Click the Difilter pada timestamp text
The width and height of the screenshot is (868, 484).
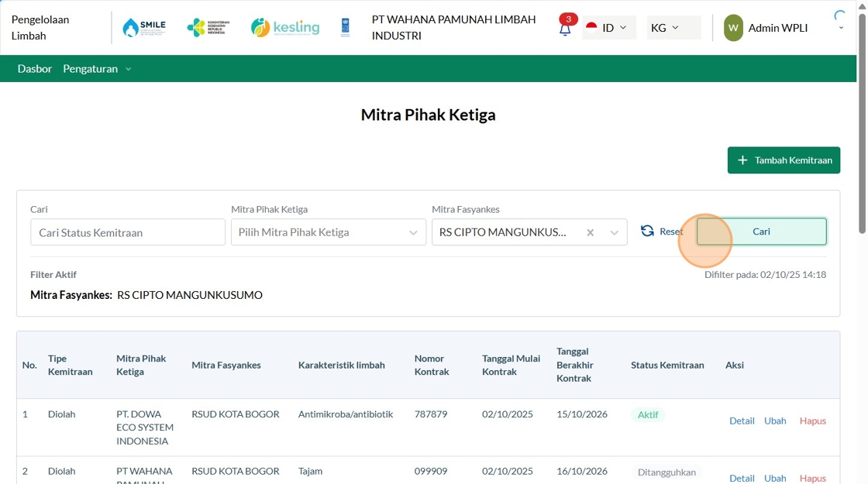point(765,274)
